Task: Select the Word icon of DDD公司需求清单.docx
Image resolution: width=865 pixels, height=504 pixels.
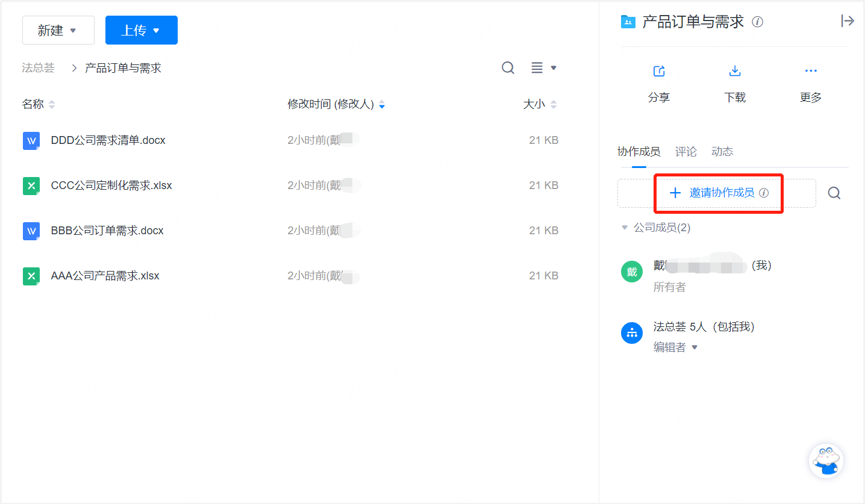Action: (x=31, y=140)
